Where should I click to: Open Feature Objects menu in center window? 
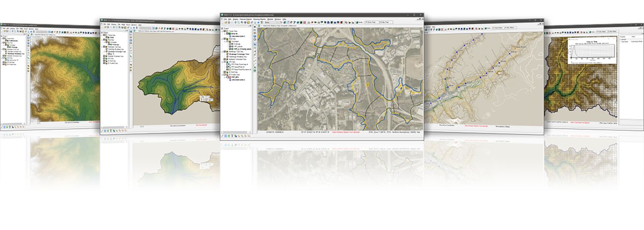click(x=246, y=19)
